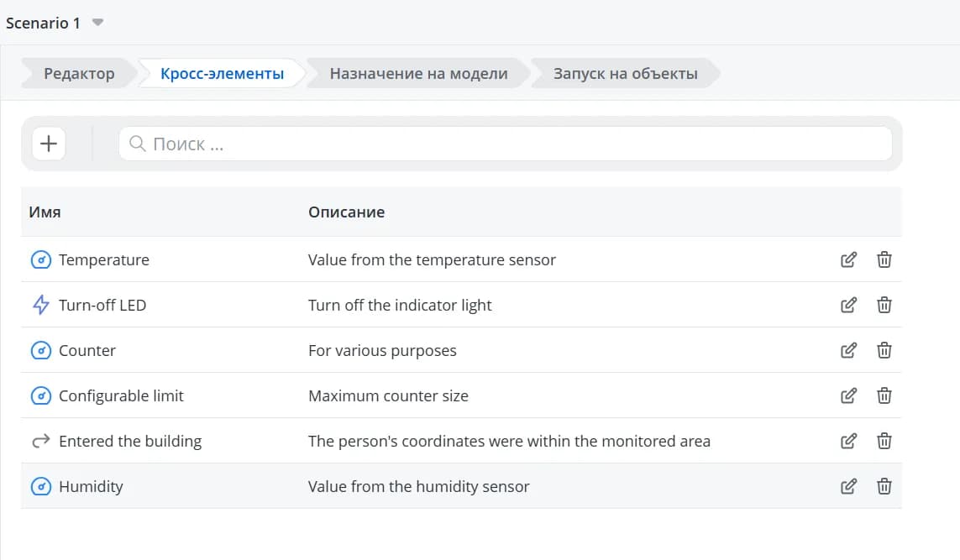Select the Counter name cell

tap(87, 350)
